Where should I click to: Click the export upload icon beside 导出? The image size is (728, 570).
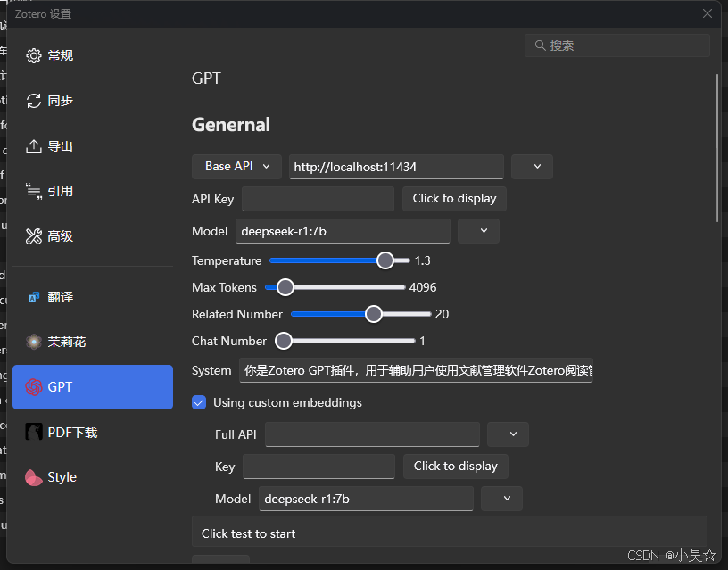(x=33, y=146)
